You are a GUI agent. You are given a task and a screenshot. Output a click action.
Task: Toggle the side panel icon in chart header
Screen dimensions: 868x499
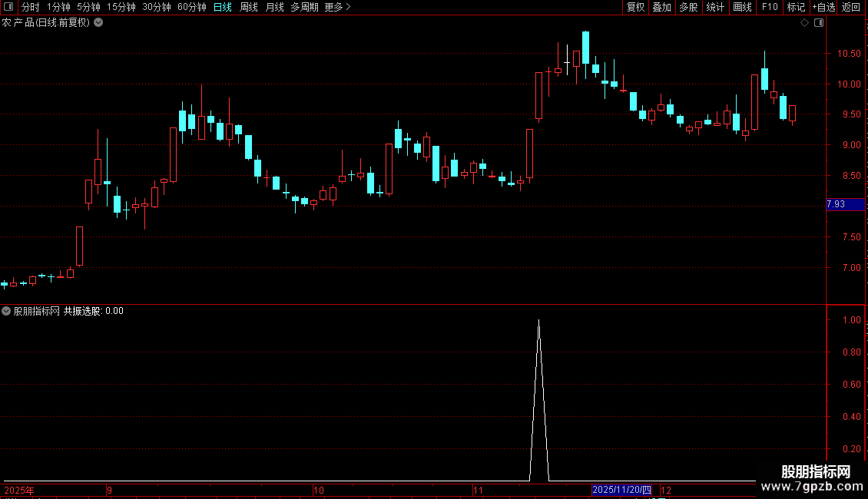point(819,23)
